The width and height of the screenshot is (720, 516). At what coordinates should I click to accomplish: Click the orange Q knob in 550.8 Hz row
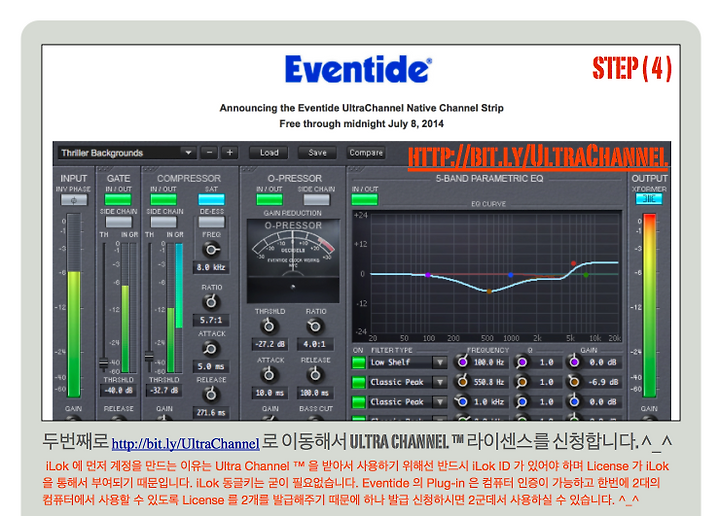(522, 381)
